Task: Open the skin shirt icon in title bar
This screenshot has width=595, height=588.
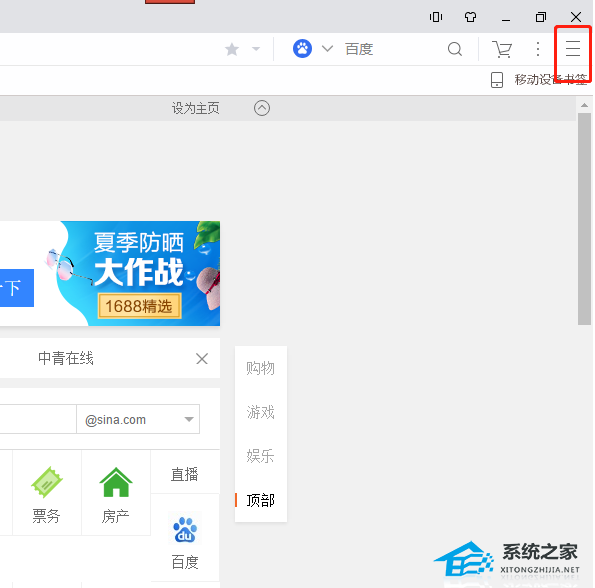Action: tap(470, 17)
